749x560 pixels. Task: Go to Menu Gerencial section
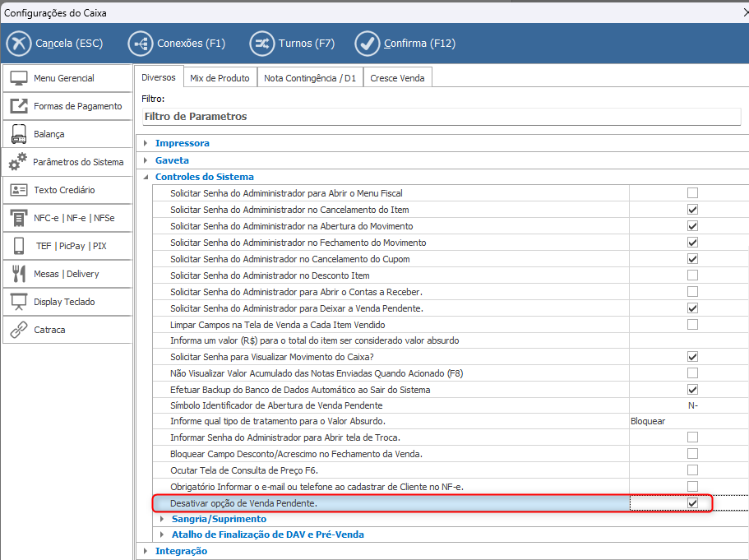[x=64, y=78]
